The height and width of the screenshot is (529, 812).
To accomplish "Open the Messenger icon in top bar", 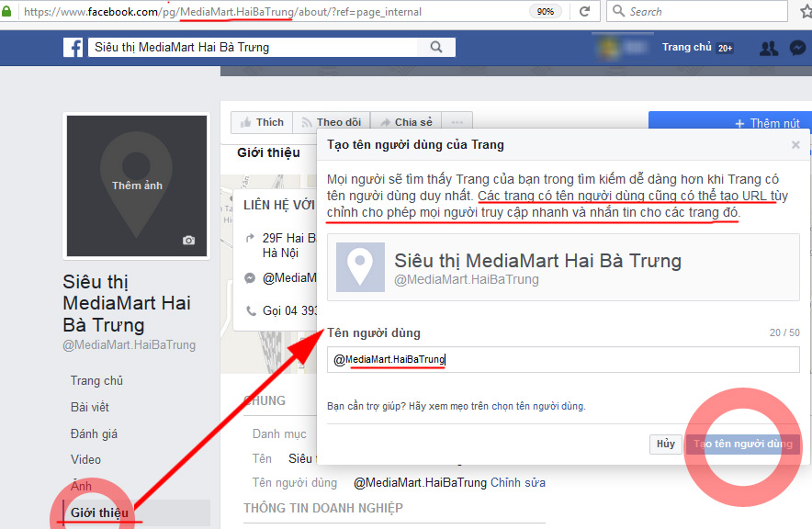I will tap(797, 48).
